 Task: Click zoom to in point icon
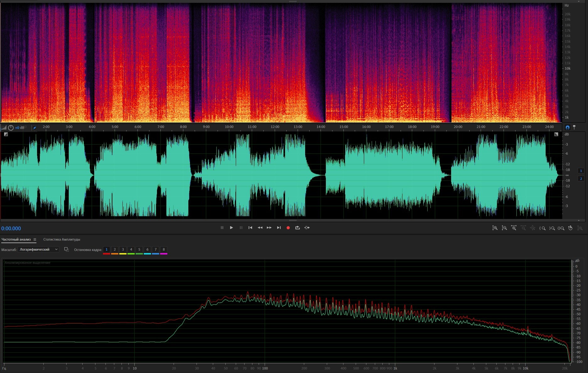542,228
